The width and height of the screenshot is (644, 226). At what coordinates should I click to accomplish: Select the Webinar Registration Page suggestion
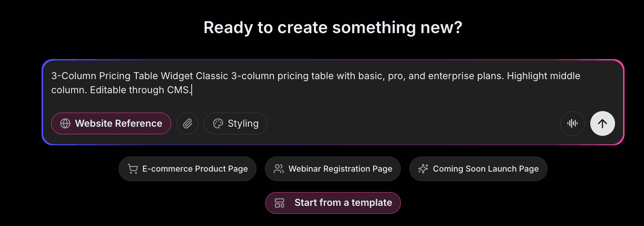(332, 169)
